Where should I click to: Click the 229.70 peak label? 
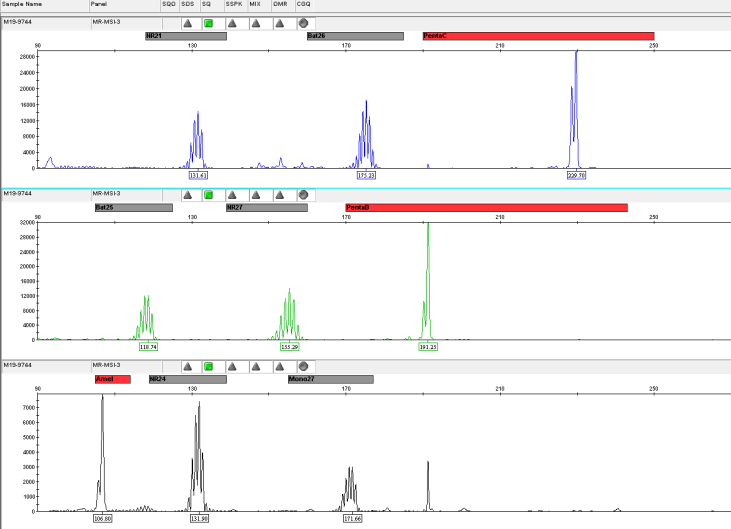(x=576, y=175)
